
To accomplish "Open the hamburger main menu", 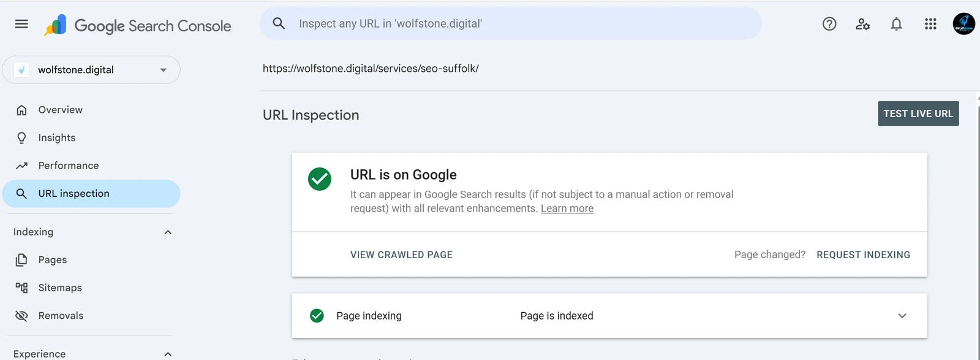I will 21,24.
